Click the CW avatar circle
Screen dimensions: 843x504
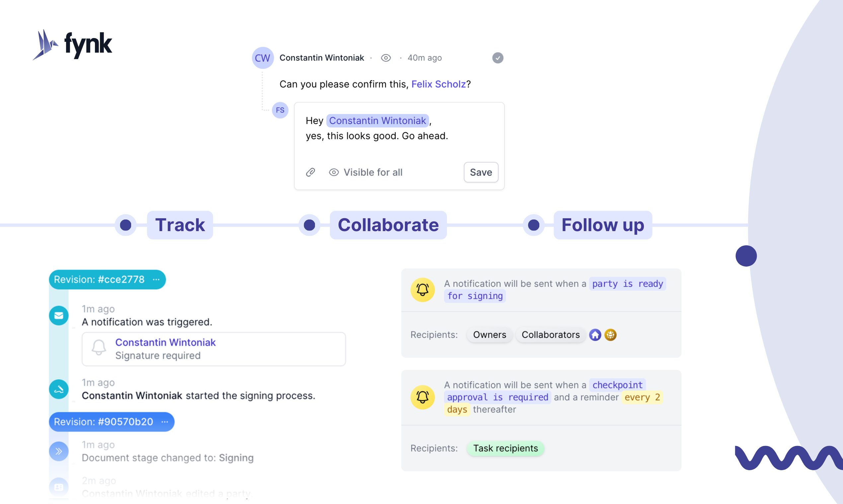point(263,58)
